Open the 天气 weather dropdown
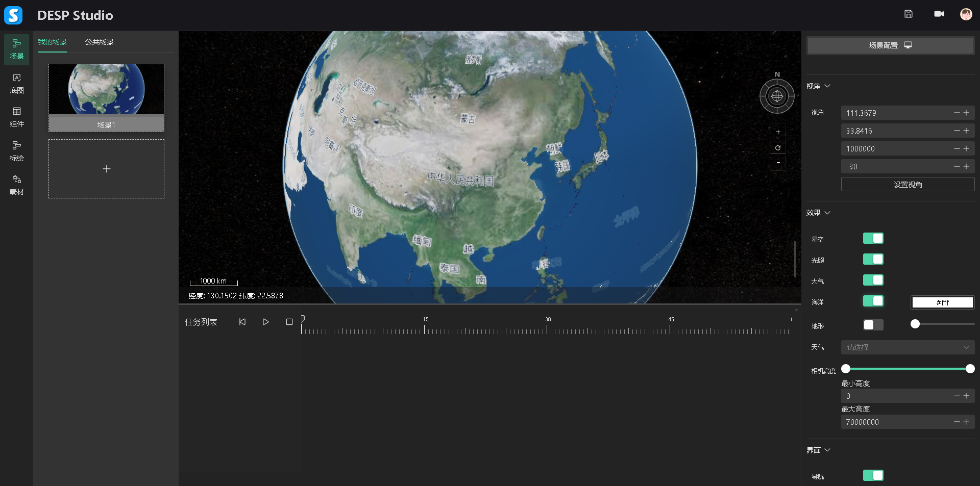 pyautogui.click(x=907, y=347)
